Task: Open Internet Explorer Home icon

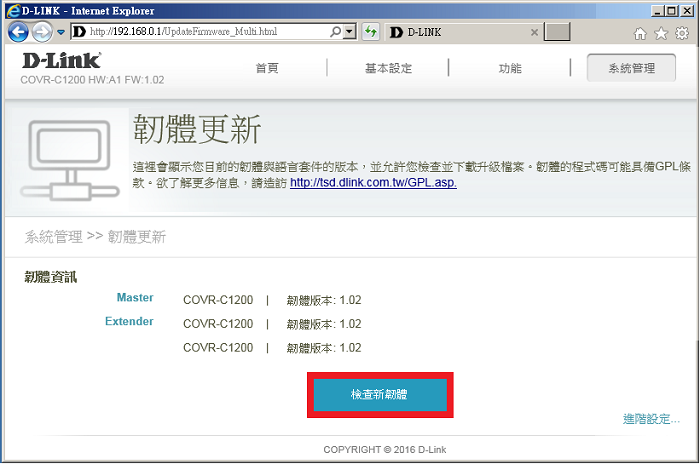Action: [x=640, y=33]
